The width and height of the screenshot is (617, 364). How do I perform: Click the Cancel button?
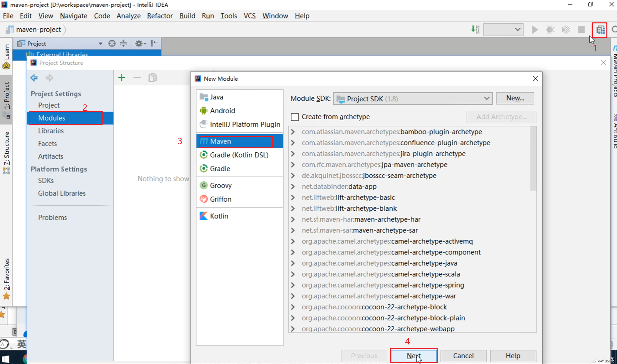tap(463, 356)
